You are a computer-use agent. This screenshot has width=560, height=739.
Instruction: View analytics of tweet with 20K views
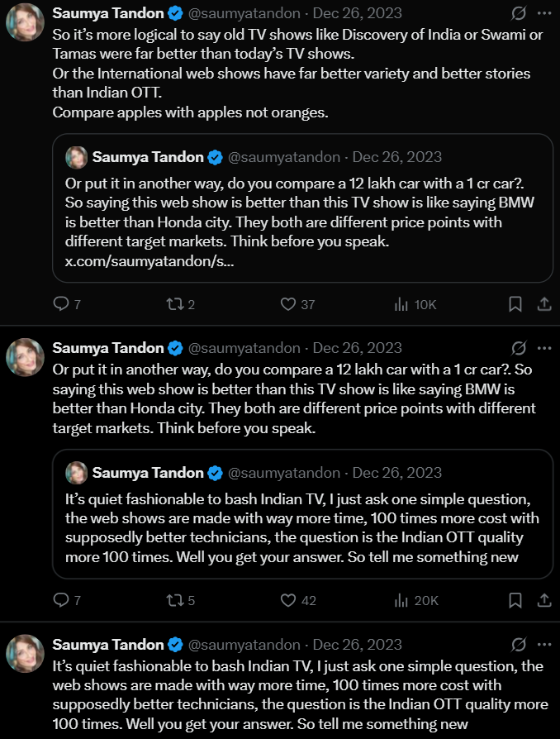pos(402,600)
